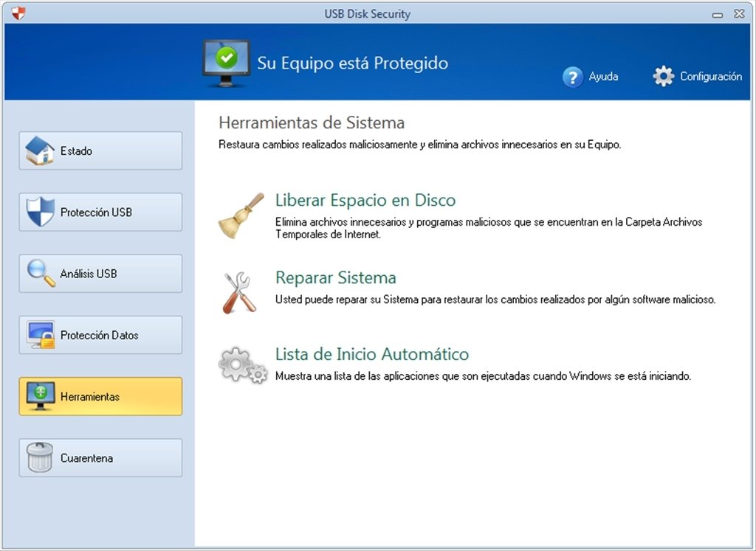Click the USB Disk Security shield logo
Image resolution: width=756 pixels, height=551 pixels.
coord(18,13)
